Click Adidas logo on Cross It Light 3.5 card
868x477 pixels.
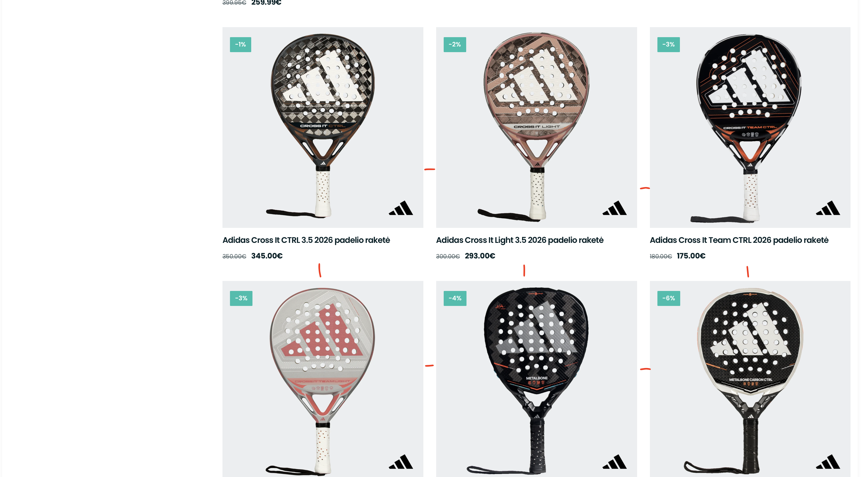615,208
